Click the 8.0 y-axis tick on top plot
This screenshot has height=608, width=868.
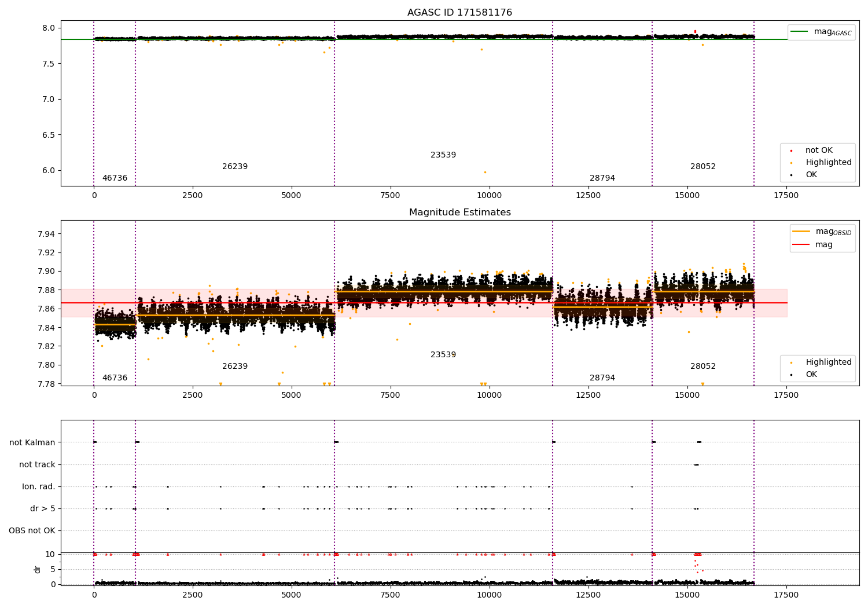click(x=49, y=28)
